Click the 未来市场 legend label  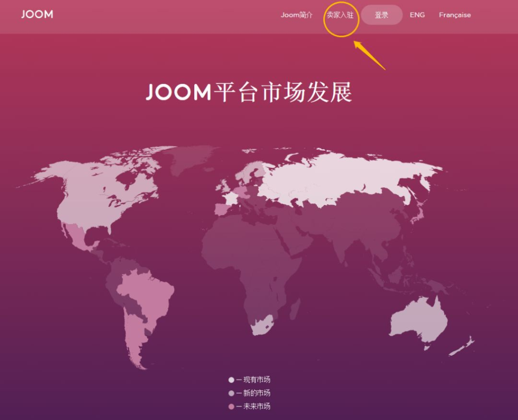pos(256,406)
